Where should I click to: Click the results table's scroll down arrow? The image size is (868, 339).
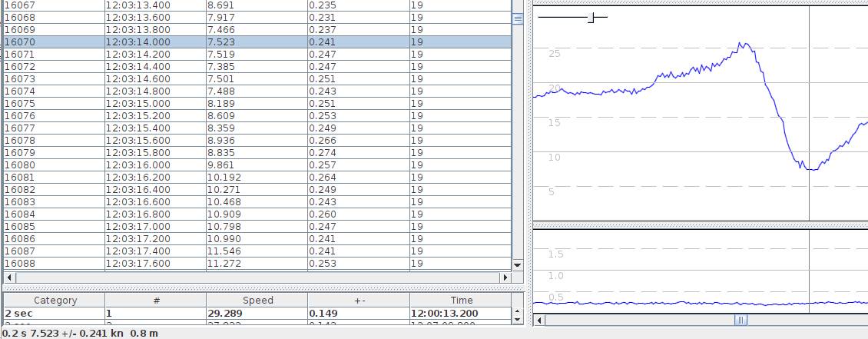point(517,319)
